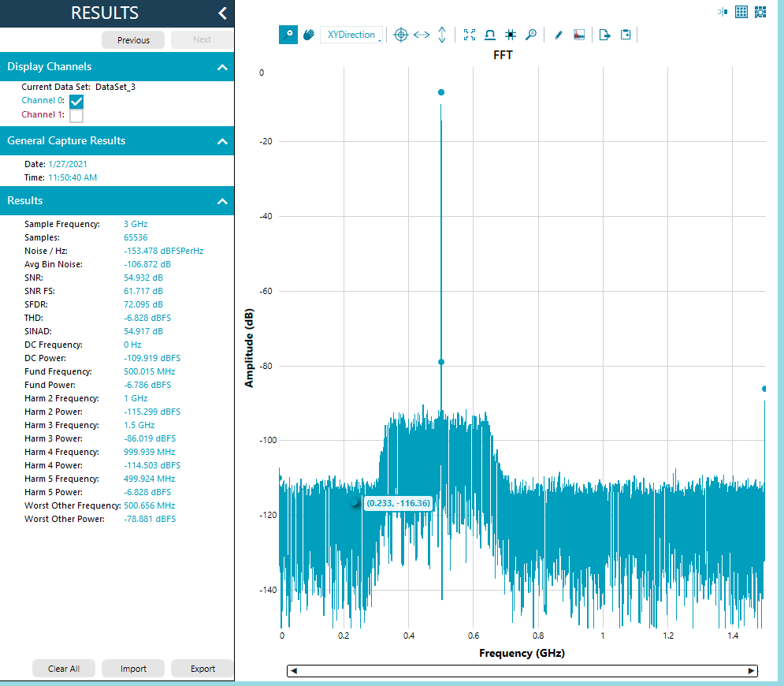The height and width of the screenshot is (686, 784).
Task: Click the crosshair target tool
Action: point(401,35)
